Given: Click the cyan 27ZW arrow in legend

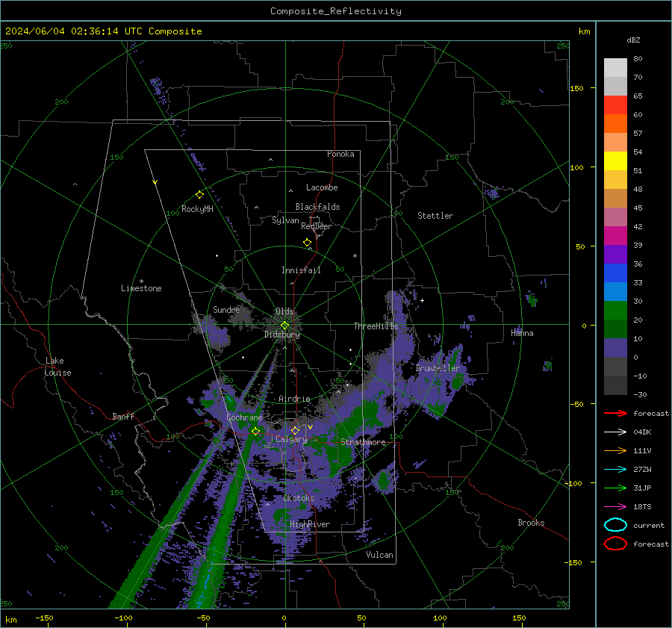Looking at the screenshot, I should pos(615,470).
